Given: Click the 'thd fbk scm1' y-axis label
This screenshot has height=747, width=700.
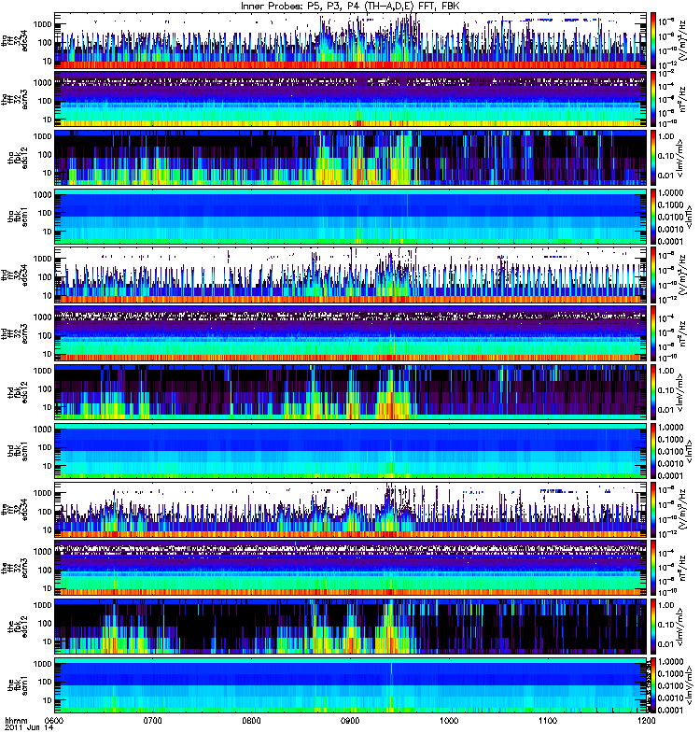Looking at the screenshot, I should coord(18,451).
